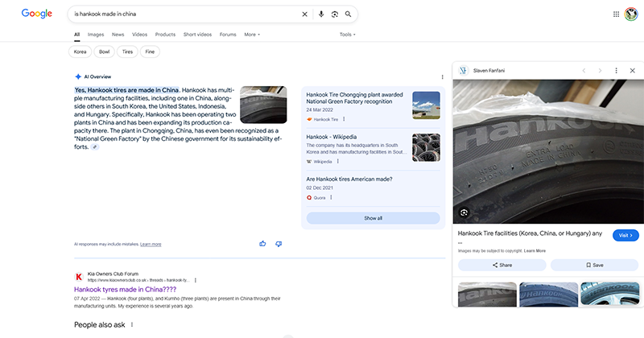This screenshot has width=644, height=338.
Task: Apply the Fine filter chip
Action: 150,52
